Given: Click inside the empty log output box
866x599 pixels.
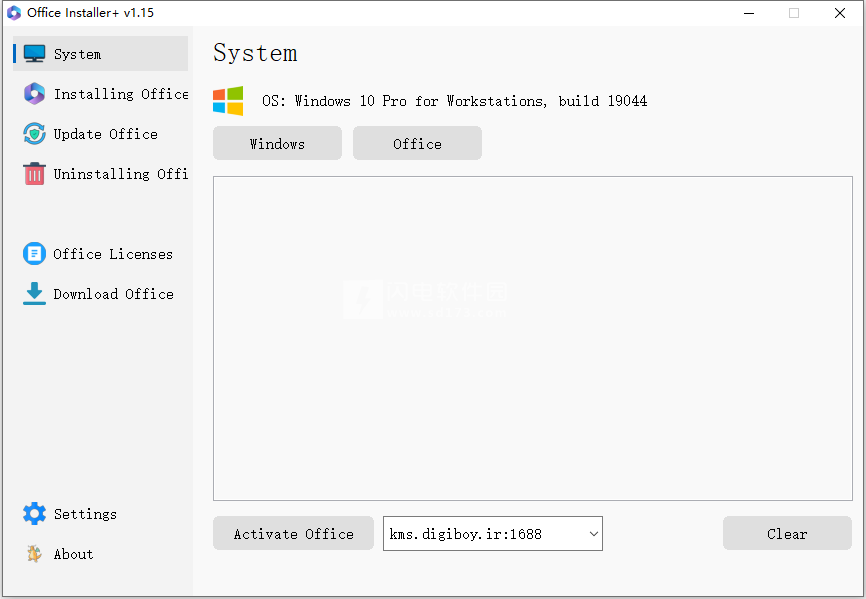Looking at the screenshot, I should pyautogui.click(x=533, y=338).
